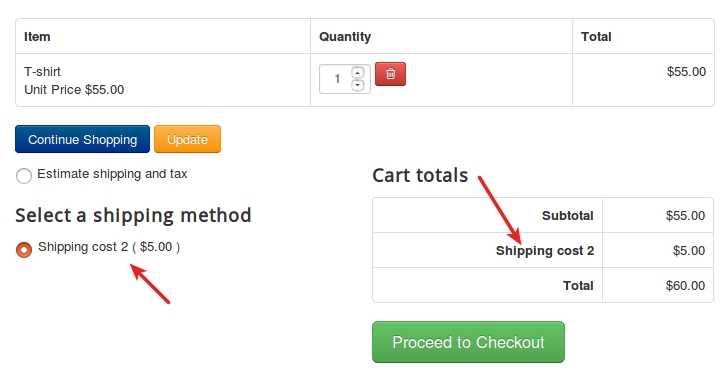Proceed to Checkout with the green button
Viewport: 724px width, 373px height.
point(468,342)
